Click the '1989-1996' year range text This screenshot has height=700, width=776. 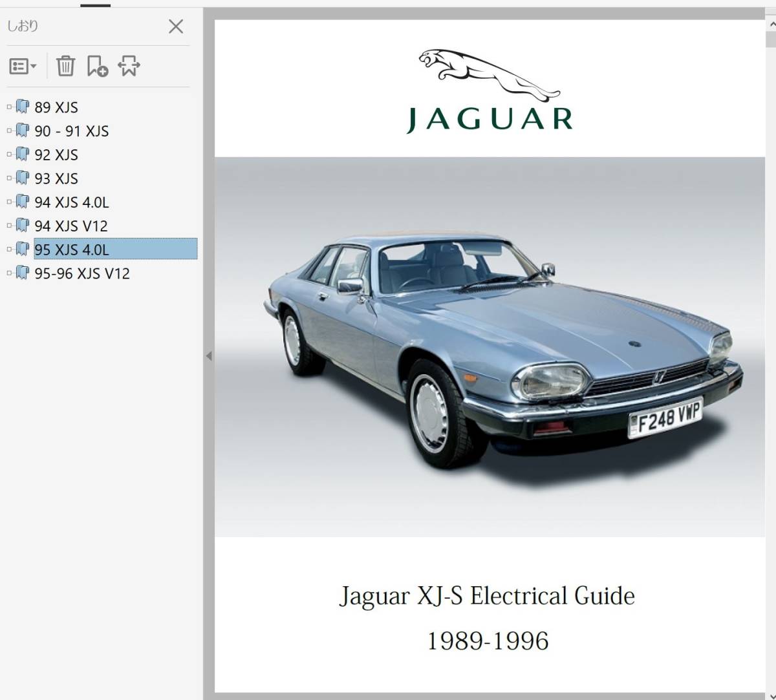pos(488,641)
